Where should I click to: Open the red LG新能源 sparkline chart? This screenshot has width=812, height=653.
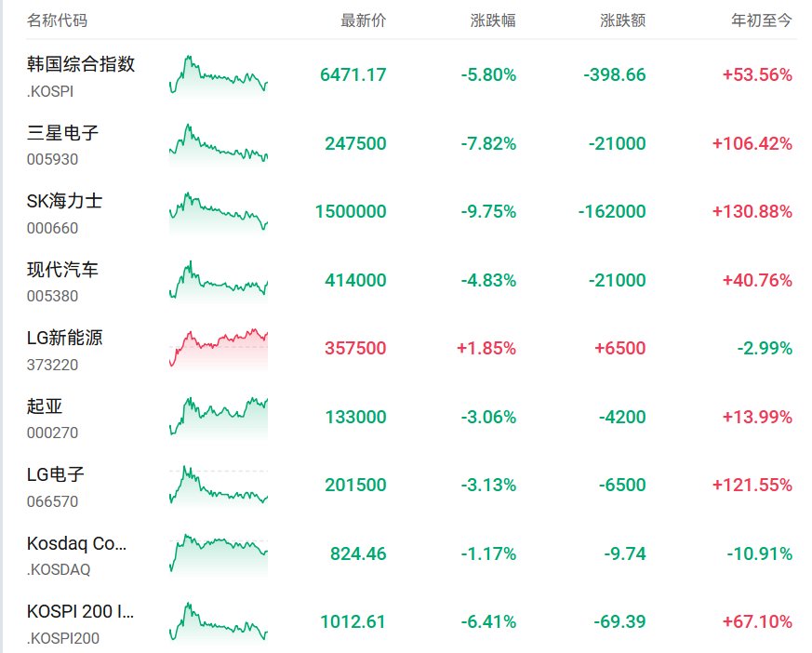coord(219,349)
